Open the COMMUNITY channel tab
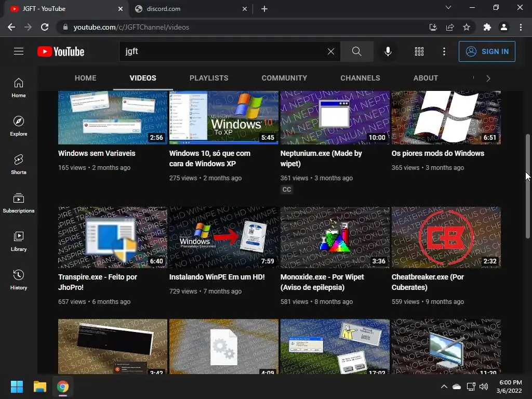 [x=284, y=78]
